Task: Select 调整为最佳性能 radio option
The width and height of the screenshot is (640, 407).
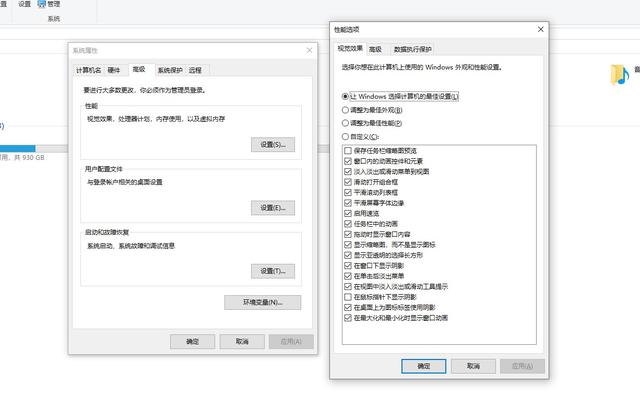Action: tap(345, 123)
